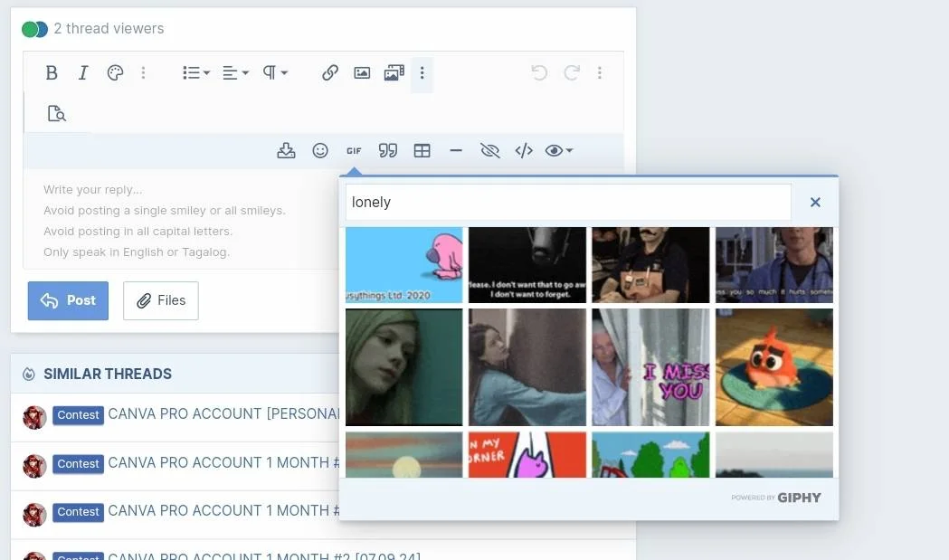This screenshot has width=949, height=560.
Task: Open more options next to redo
Action: click(599, 72)
